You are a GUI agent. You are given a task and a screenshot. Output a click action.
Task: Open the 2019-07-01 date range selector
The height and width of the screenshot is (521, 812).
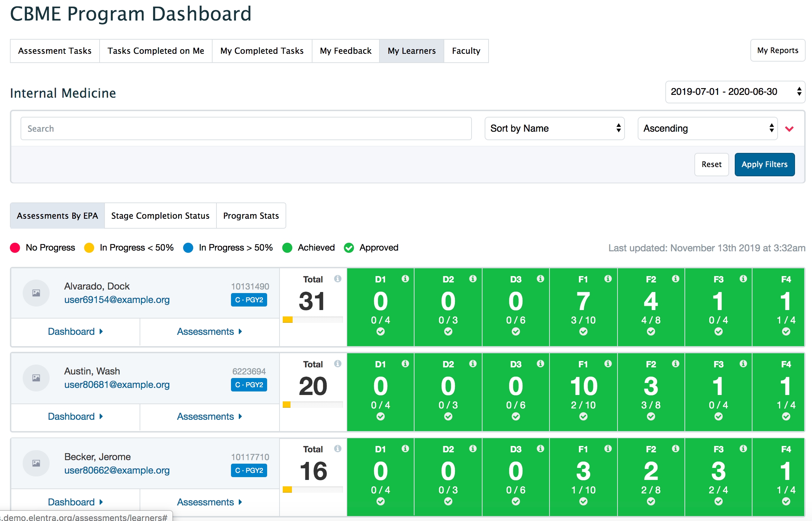coord(735,92)
